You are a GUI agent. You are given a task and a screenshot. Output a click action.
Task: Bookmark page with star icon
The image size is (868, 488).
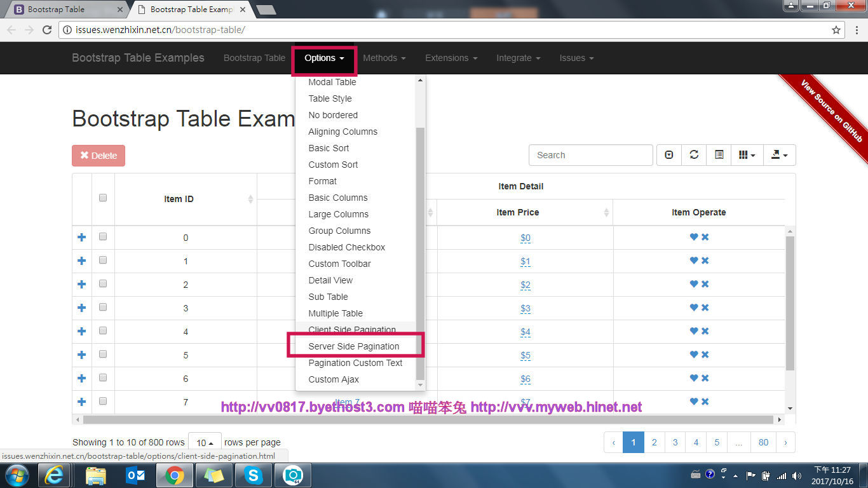[x=836, y=30]
